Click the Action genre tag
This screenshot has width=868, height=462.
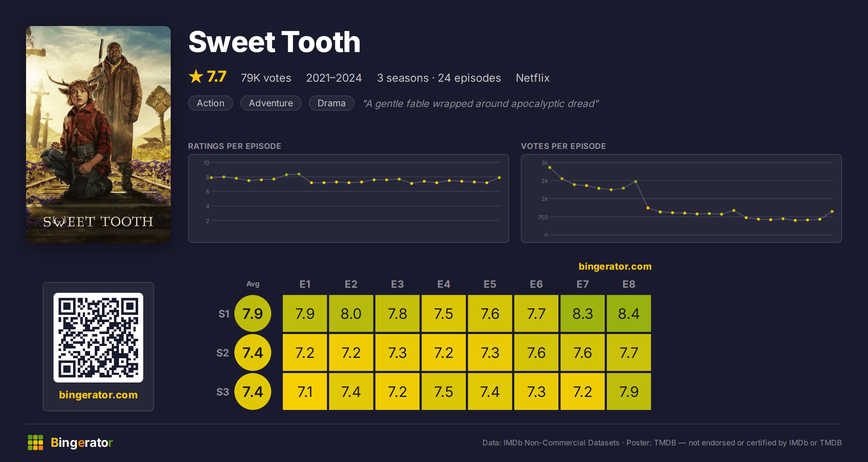[210, 103]
